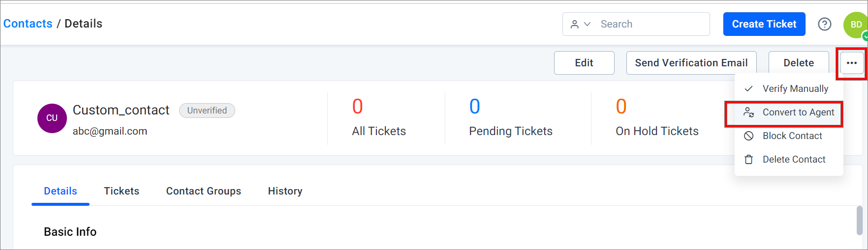
Task: Click the Block Contact prohibited icon
Action: tap(749, 136)
